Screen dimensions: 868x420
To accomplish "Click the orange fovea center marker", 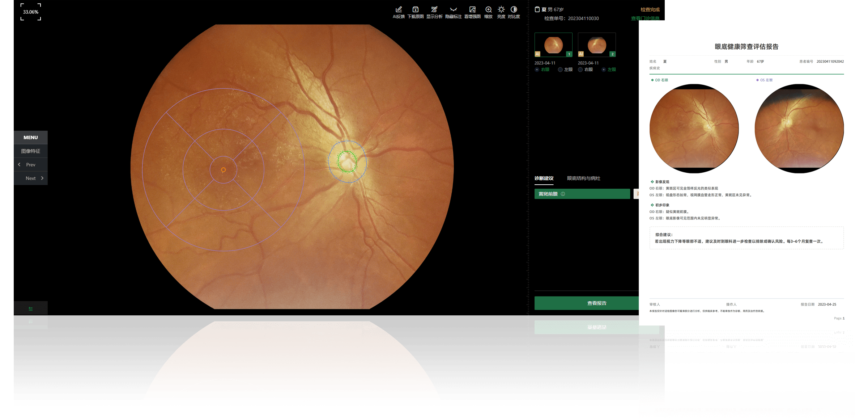I will [x=224, y=170].
